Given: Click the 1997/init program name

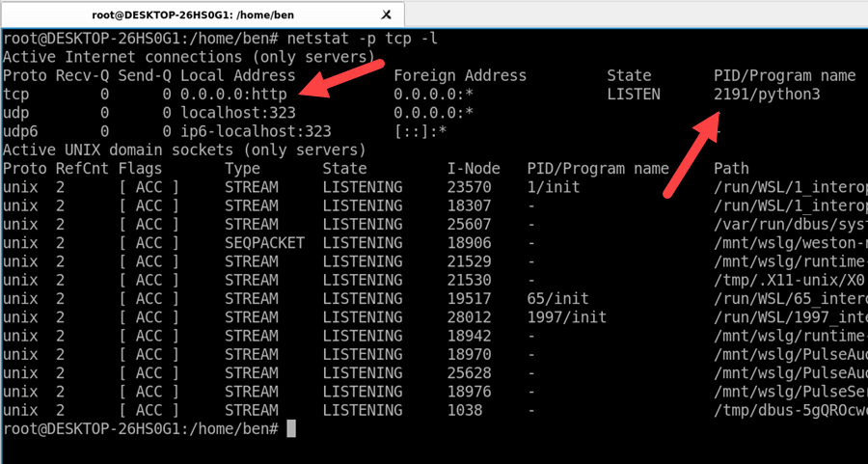Looking at the screenshot, I should pos(567,316).
